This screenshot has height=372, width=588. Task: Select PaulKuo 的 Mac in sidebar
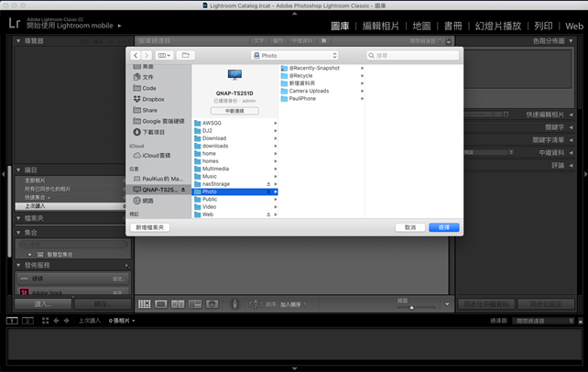click(158, 179)
